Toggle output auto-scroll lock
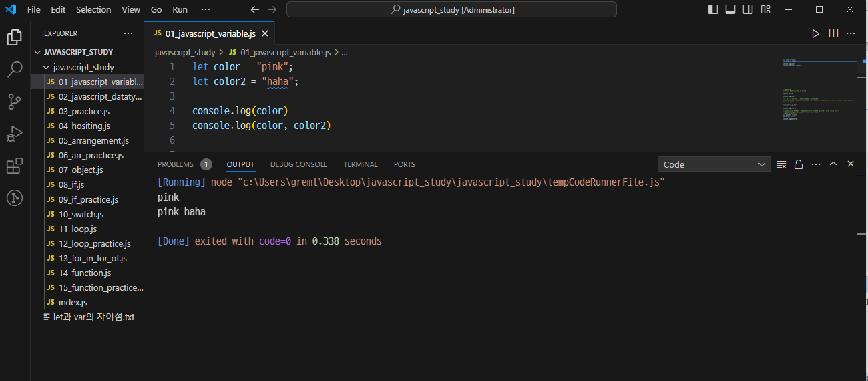The image size is (868, 381). point(798,164)
